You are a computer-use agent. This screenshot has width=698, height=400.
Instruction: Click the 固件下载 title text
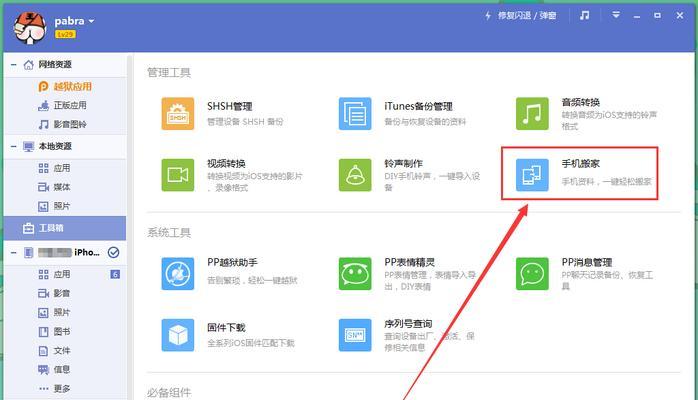[226, 328]
